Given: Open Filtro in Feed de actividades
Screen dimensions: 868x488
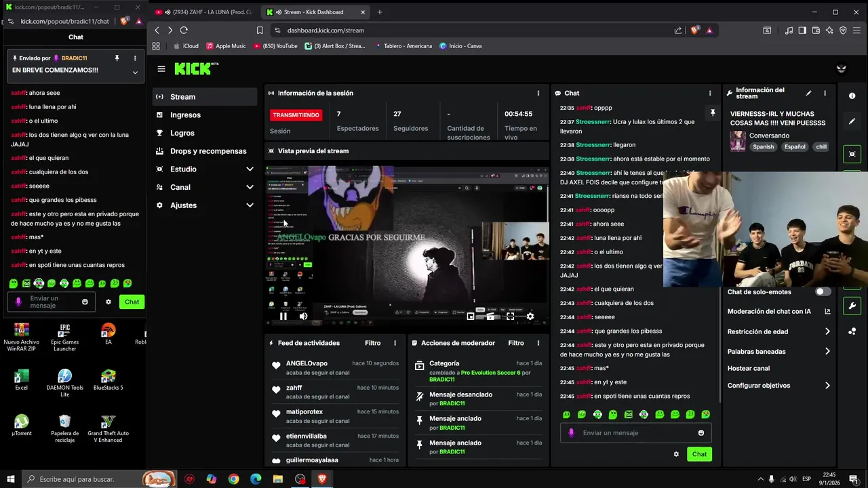Looking at the screenshot, I should pyautogui.click(x=372, y=343).
